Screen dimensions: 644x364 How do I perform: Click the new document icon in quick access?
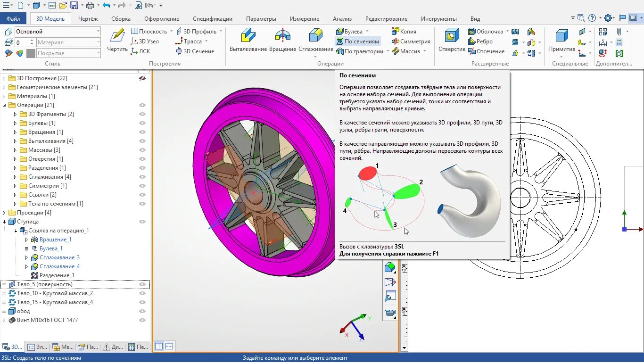click(x=20, y=5)
